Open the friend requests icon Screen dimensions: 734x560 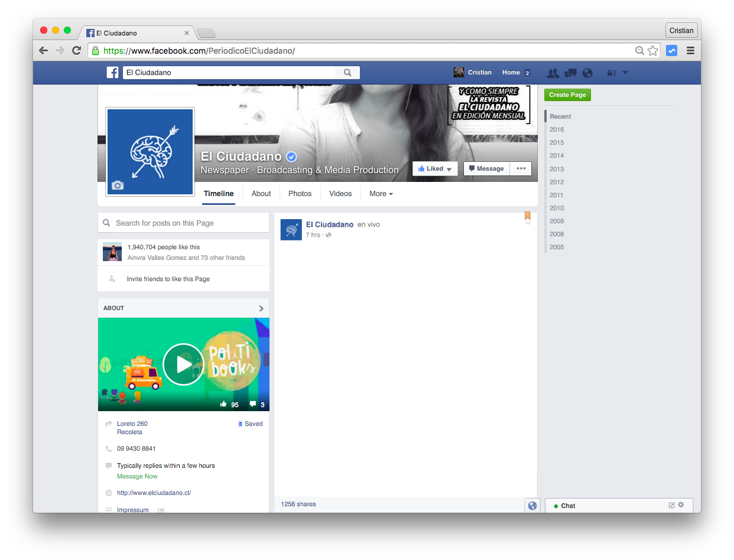pyautogui.click(x=553, y=73)
